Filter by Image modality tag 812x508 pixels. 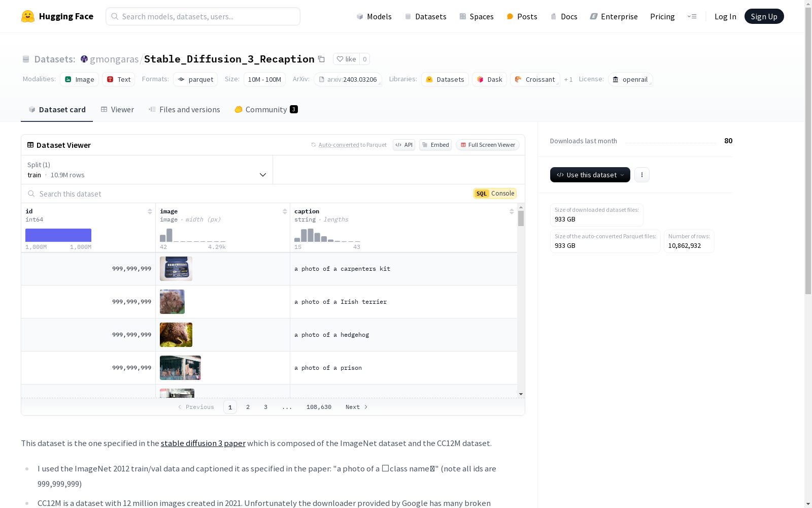79,79
